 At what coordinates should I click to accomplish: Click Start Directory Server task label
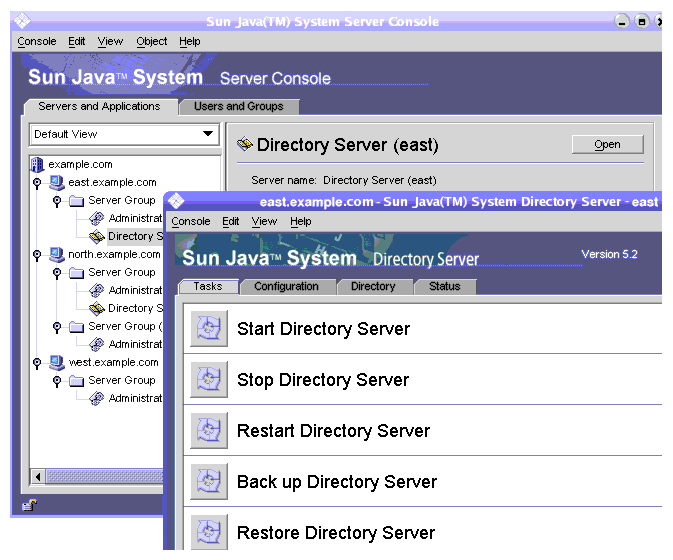[x=324, y=329]
